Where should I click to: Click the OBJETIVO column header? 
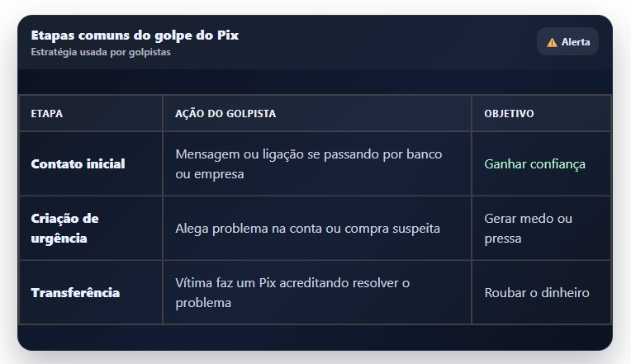coord(509,114)
